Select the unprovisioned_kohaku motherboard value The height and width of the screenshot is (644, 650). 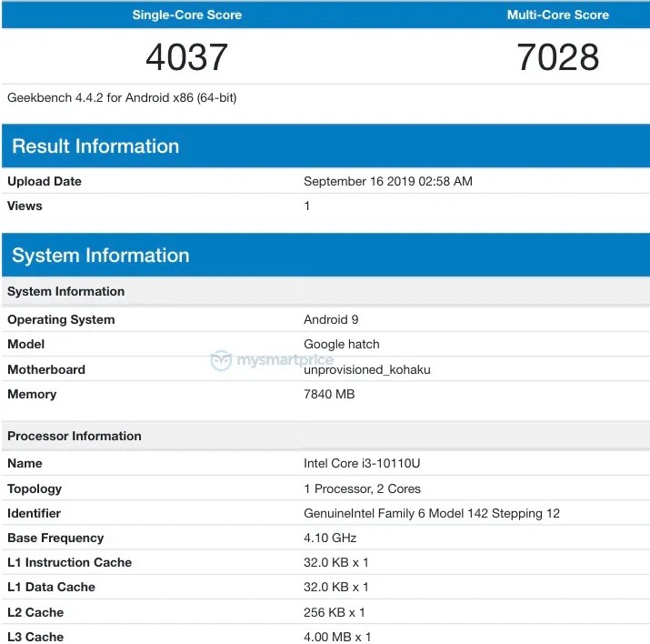pos(367,369)
